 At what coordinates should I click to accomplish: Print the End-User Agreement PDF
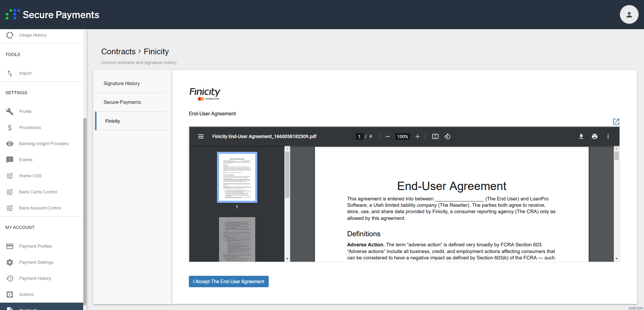coord(595,136)
